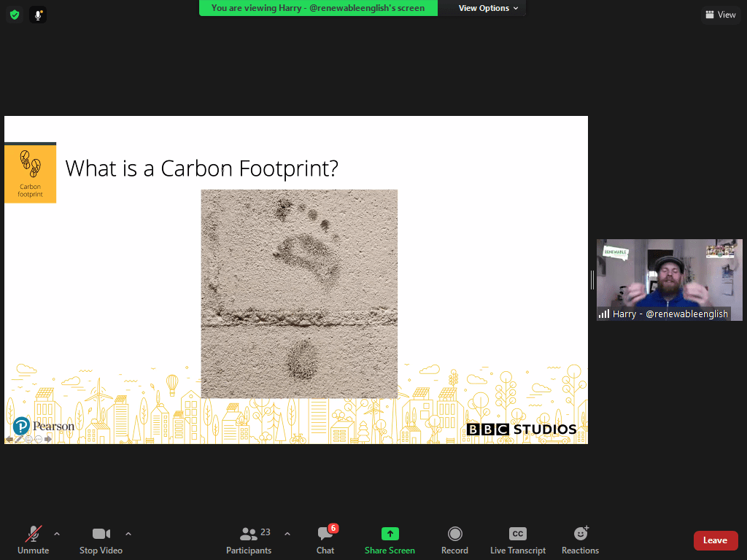Toggle Stop Video camera

coord(101,540)
